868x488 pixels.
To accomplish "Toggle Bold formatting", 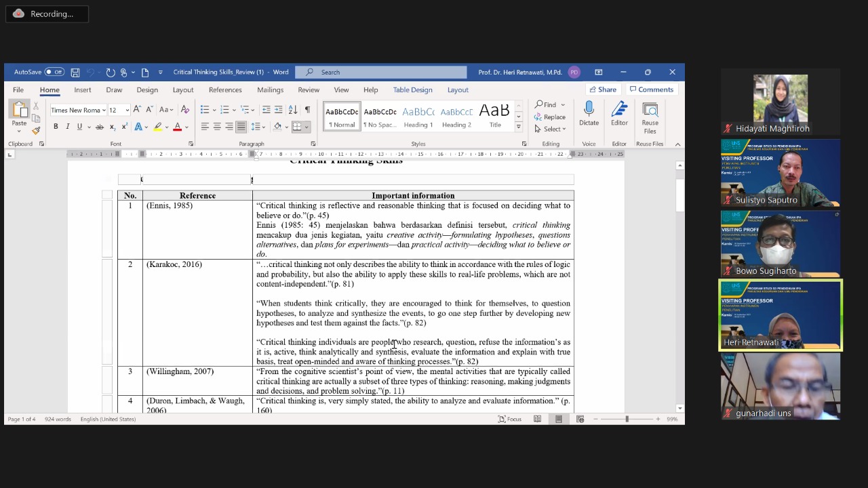I will pyautogui.click(x=56, y=127).
